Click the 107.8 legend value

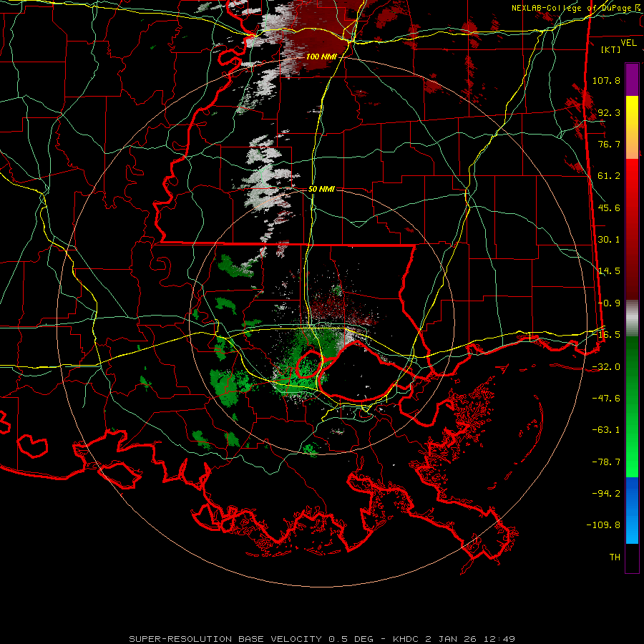coord(606,80)
